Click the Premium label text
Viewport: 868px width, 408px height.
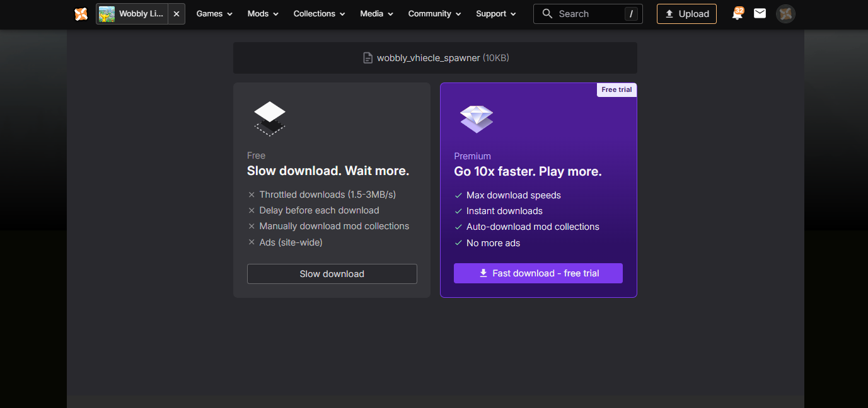pyautogui.click(x=472, y=156)
